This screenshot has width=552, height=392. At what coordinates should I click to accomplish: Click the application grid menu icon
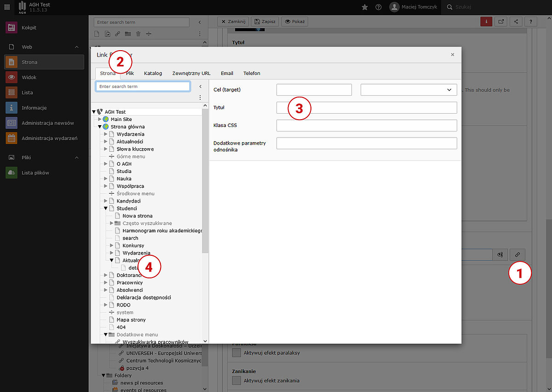[7, 7]
